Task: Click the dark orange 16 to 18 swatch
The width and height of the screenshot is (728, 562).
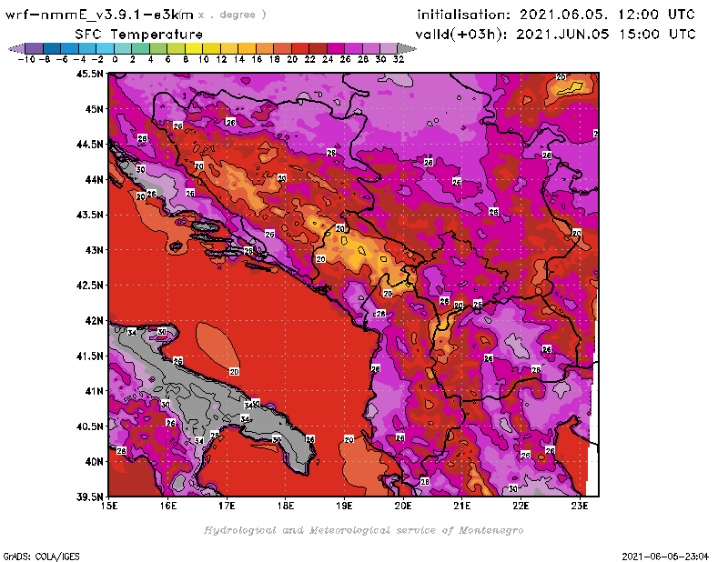Action: 264,48
